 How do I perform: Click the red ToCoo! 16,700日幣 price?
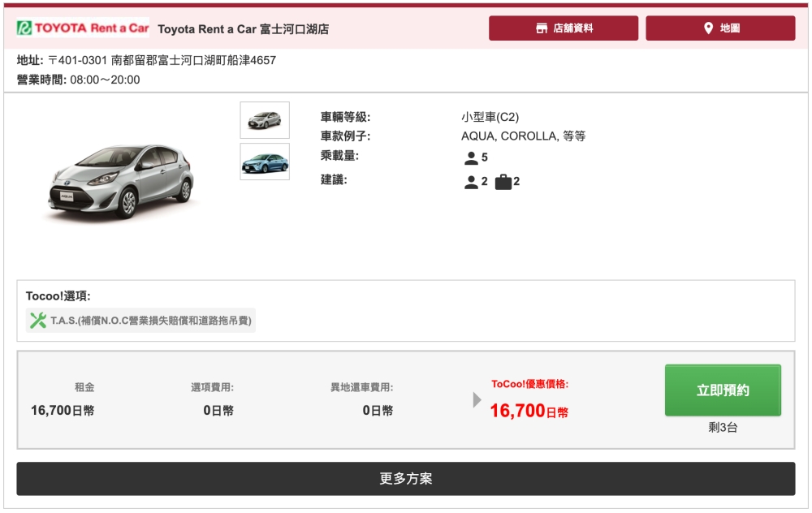[529, 411]
